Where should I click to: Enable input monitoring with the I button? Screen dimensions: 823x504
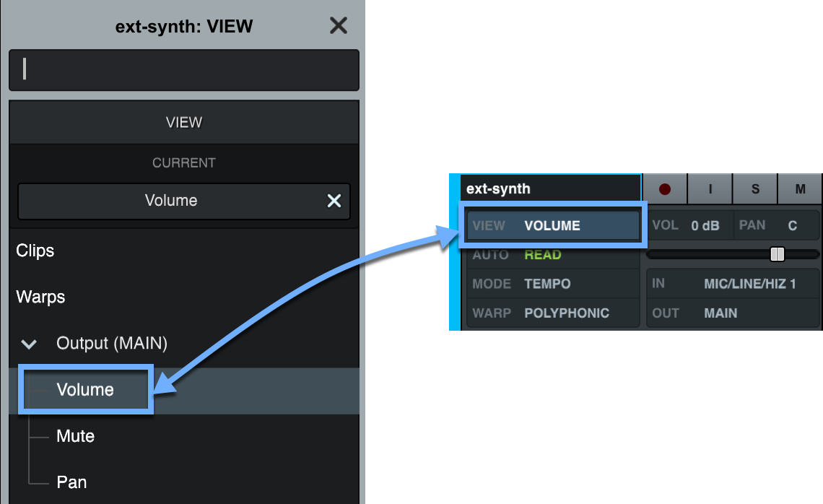[710, 188]
